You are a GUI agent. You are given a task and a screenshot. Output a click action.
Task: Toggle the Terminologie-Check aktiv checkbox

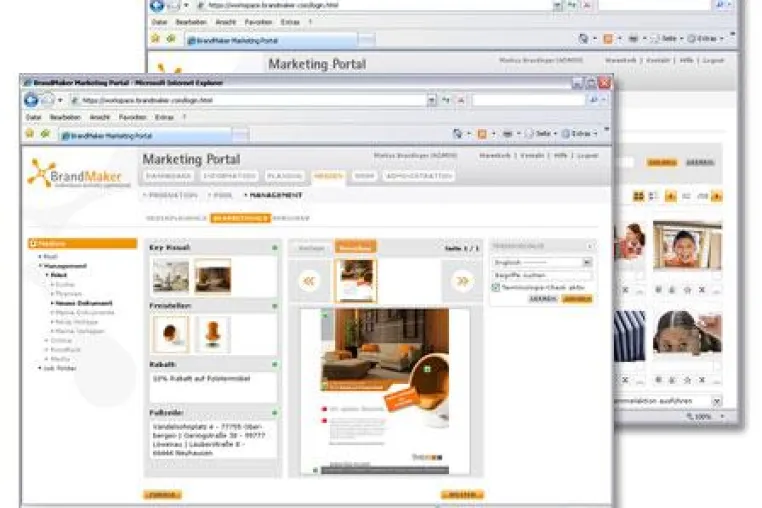point(496,287)
